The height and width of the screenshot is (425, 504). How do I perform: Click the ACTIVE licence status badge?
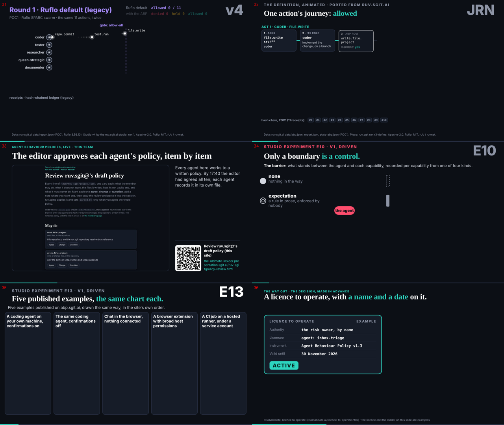(284, 366)
